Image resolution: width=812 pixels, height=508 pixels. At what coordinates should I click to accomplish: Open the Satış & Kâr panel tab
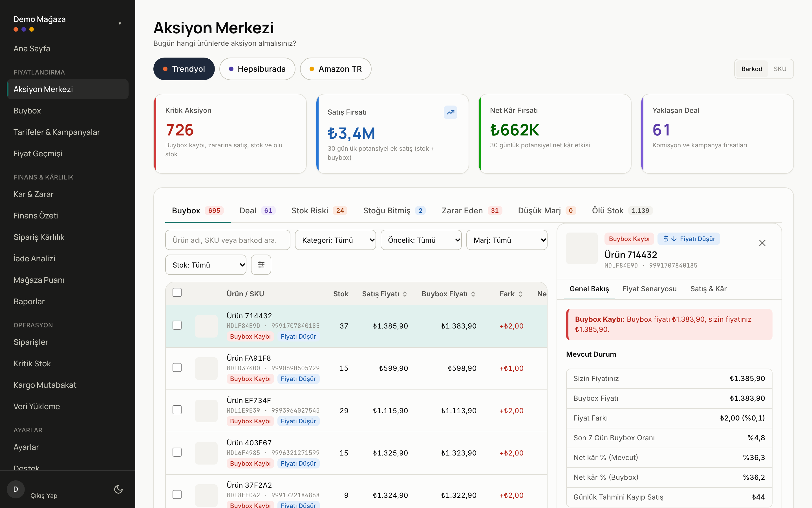(x=708, y=289)
